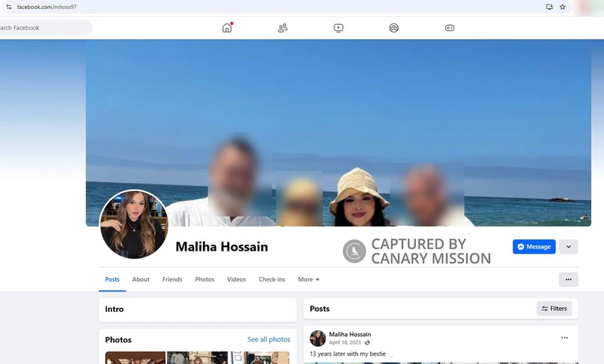604x364 pixels.
Task: Open the posts Filters button
Action: pyautogui.click(x=554, y=309)
